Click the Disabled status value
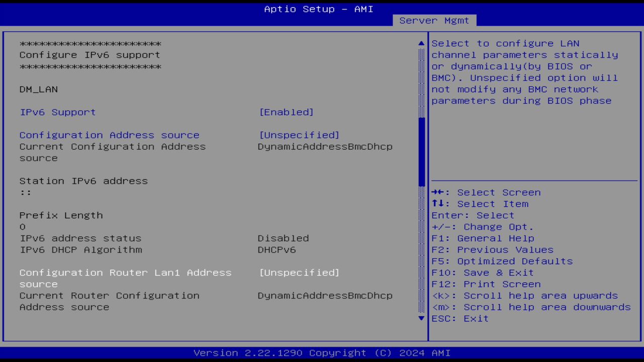 click(x=283, y=238)
